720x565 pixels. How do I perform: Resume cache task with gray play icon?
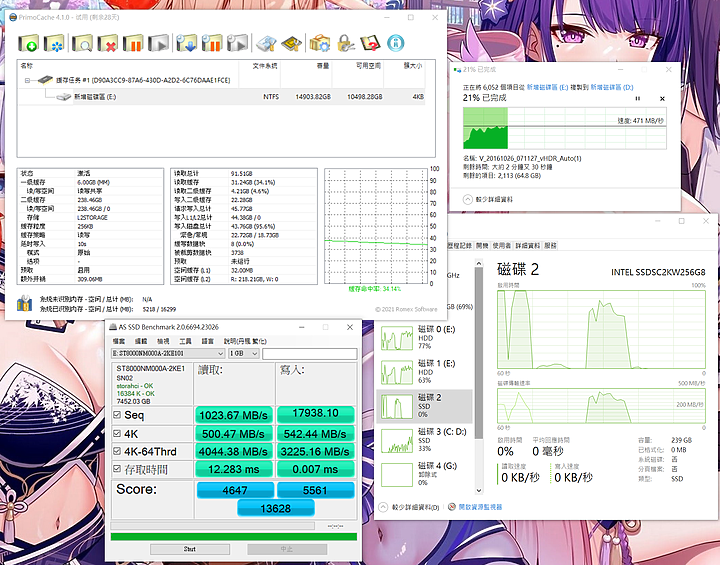click(x=159, y=43)
